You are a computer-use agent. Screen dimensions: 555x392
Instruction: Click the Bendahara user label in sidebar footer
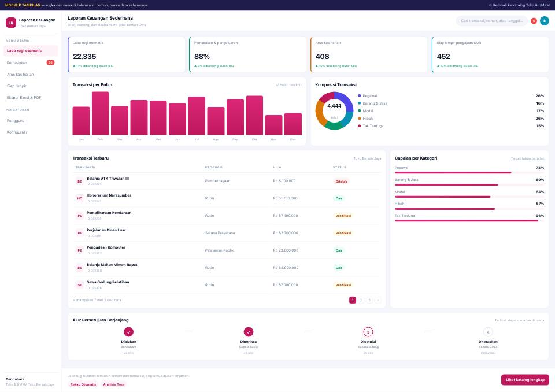(15, 379)
